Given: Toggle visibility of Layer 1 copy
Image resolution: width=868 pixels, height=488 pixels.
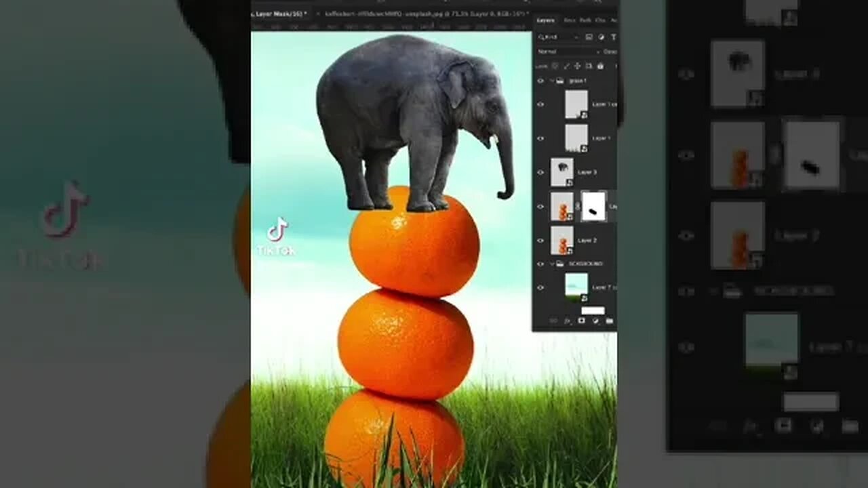Looking at the screenshot, I should point(540,104).
